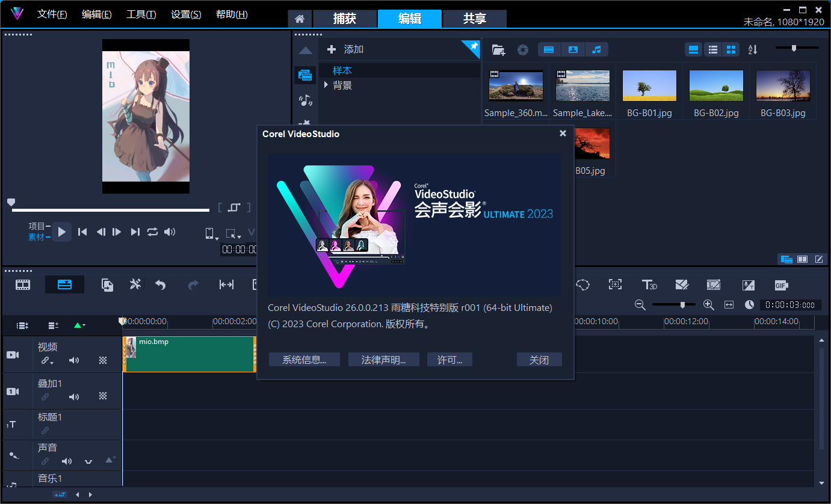Mute the 视频 track

click(74, 361)
